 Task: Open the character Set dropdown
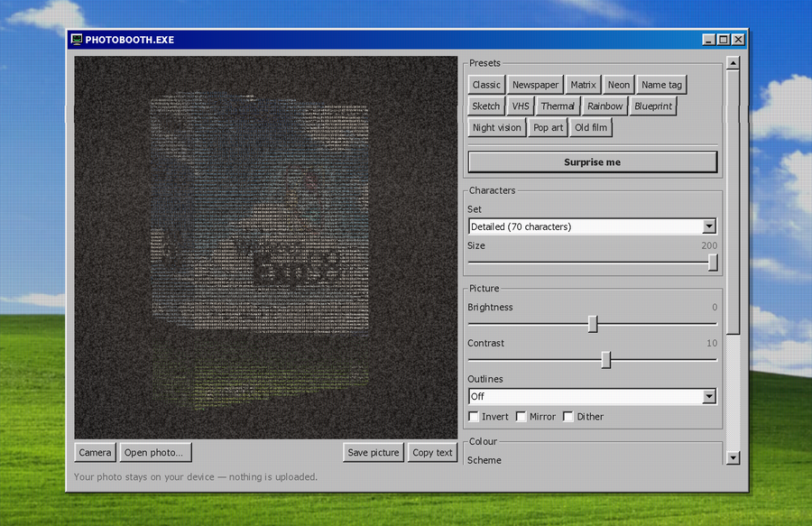(593, 226)
